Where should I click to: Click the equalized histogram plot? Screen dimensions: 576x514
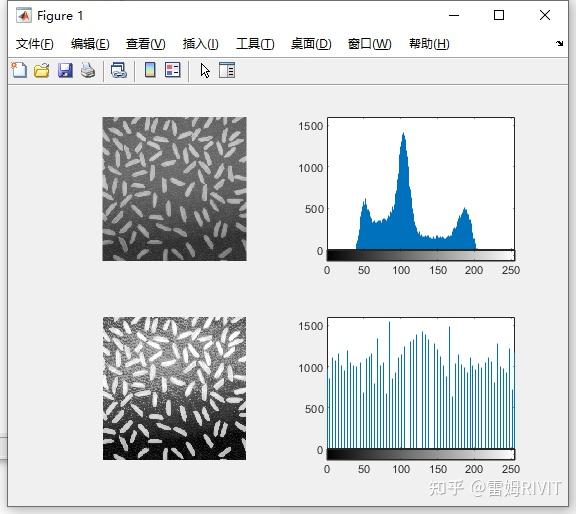[x=421, y=383]
